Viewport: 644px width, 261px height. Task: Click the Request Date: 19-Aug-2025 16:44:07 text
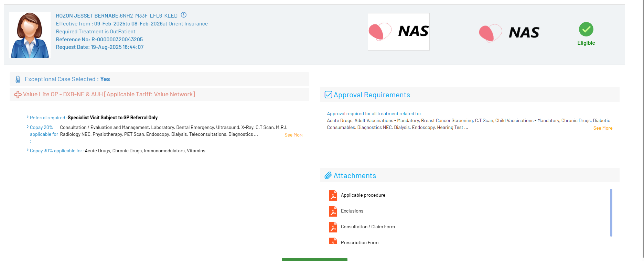[100, 47]
